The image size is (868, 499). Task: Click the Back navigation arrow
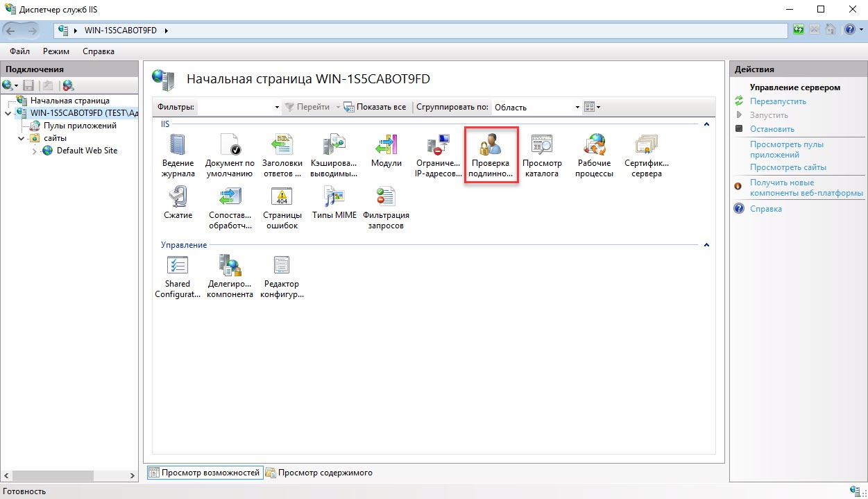[x=12, y=30]
